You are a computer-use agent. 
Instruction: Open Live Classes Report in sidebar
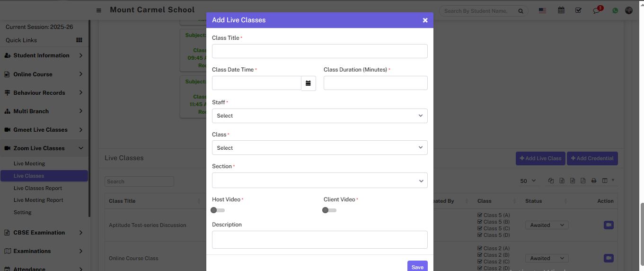[x=38, y=188]
